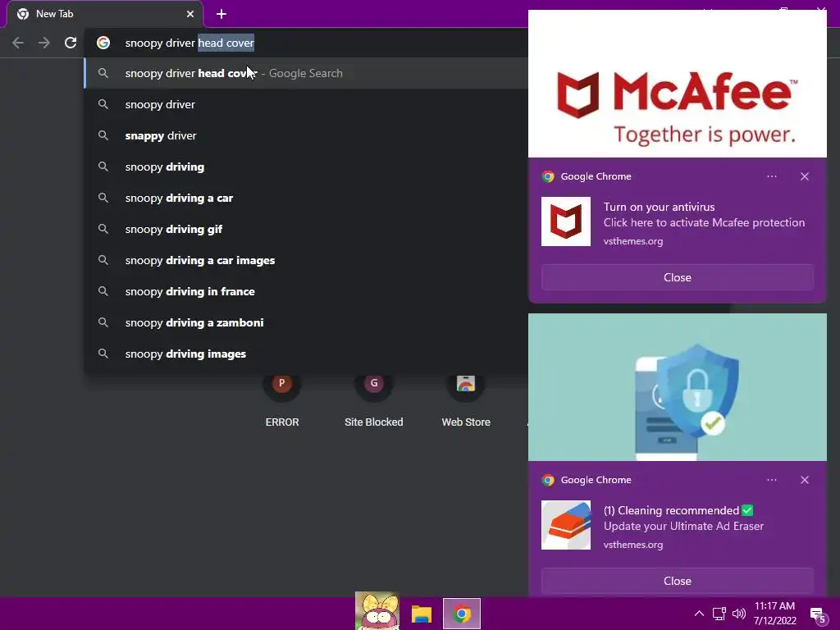840x630 pixels.
Task: Click Chrome logo on antivirus notification header
Action: click(x=547, y=176)
